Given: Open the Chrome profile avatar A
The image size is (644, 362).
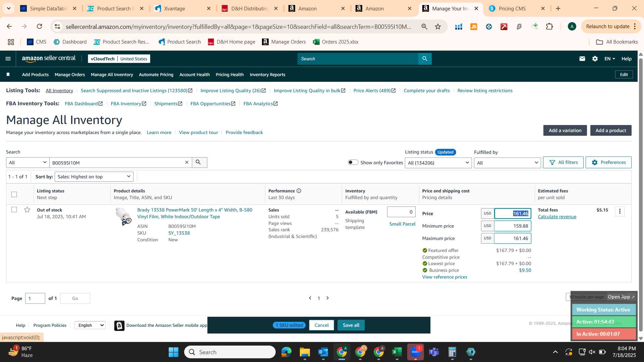Looking at the screenshot, I should 572,26.
